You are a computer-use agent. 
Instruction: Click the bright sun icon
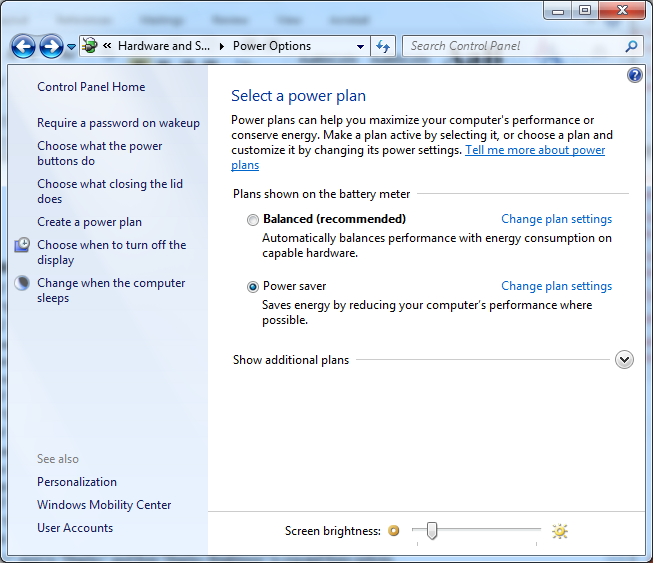(x=560, y=531)
